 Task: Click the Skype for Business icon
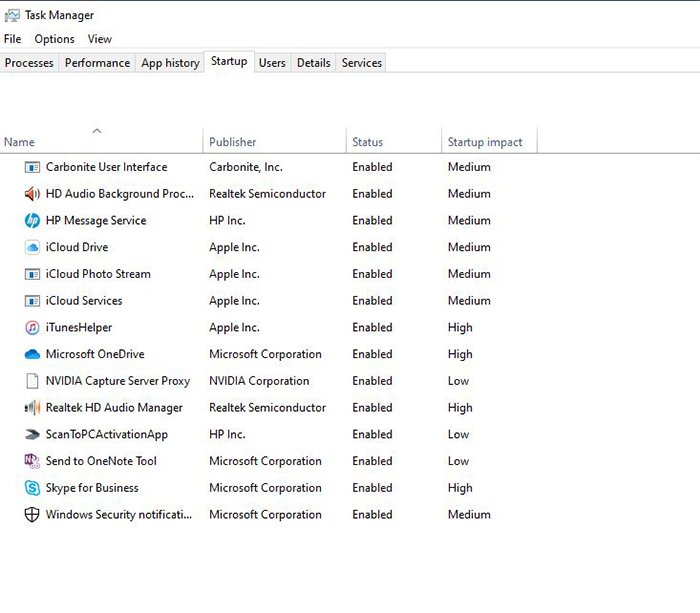pyautogui.click(x=32, y=488)
